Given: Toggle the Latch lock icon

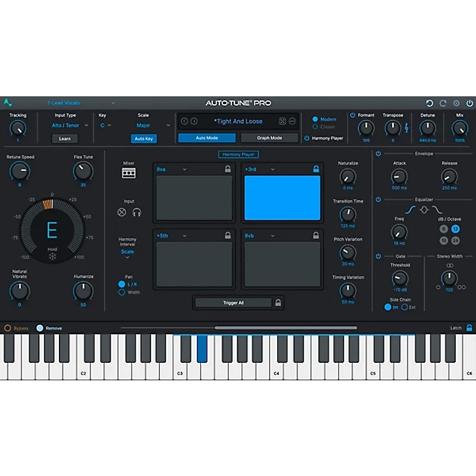Looking at the screenshot, I should point(469,328).
